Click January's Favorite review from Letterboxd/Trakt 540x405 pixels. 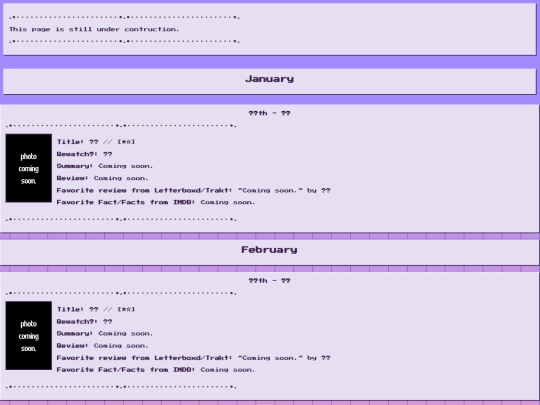[194, 190]
